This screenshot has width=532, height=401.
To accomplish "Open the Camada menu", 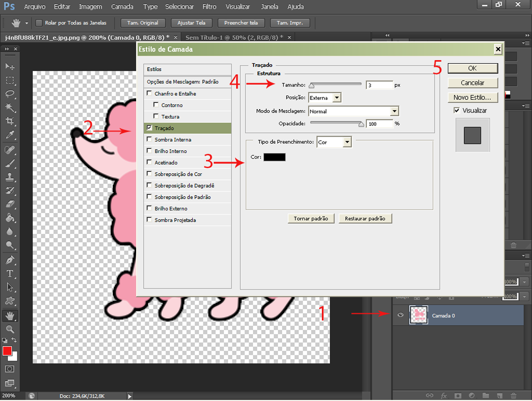I will (x=122, y=7).
